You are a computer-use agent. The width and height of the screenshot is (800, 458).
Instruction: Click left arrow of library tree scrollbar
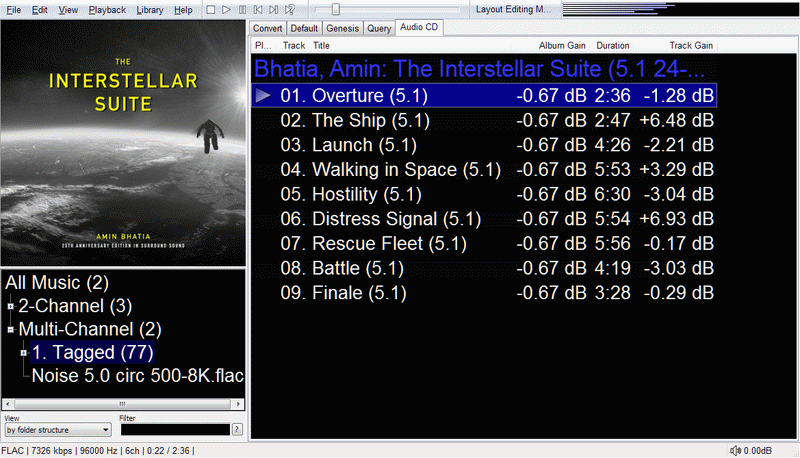click(x=7, y=404)
